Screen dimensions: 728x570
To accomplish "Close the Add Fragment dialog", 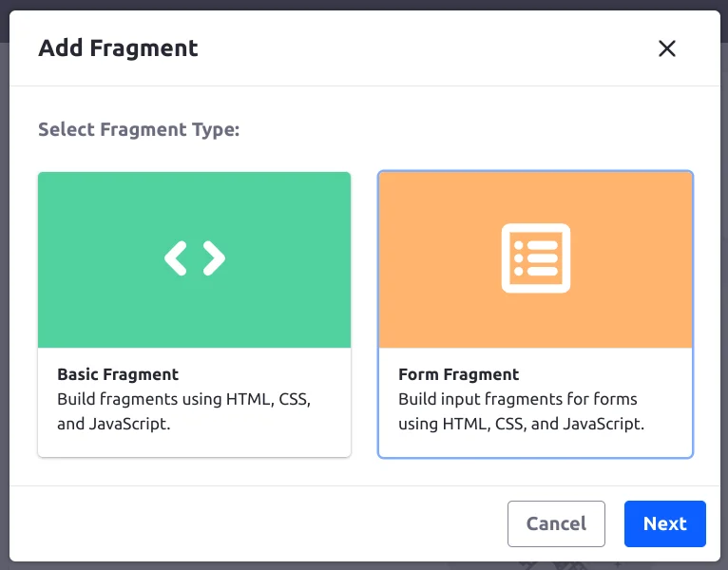I will [x=667, y=48].
